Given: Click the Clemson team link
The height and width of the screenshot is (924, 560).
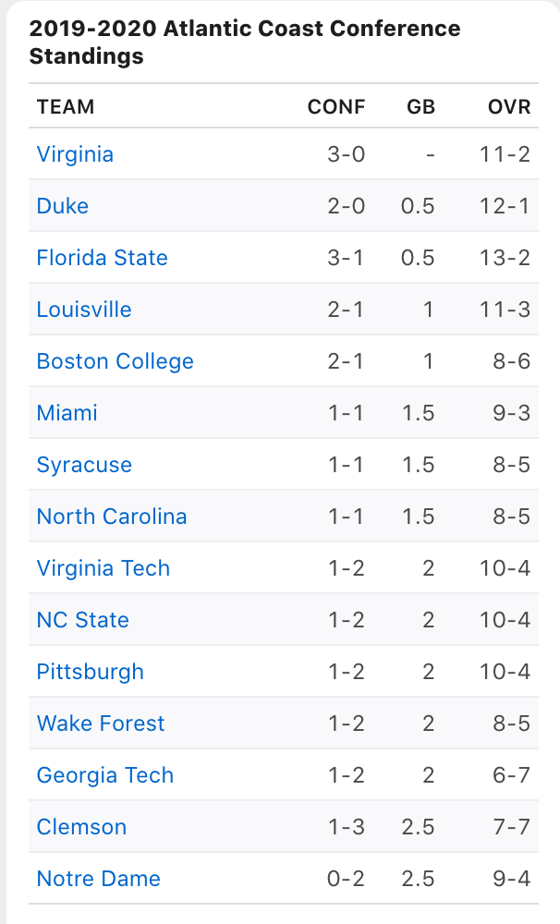Looking at the screenshot, I should pyautogui.click(x=81, y=827).
